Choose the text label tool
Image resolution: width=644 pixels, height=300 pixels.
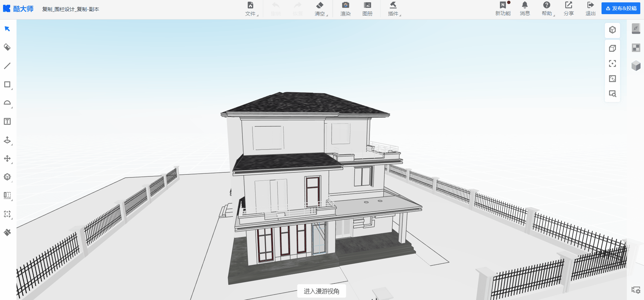[7, 122]
